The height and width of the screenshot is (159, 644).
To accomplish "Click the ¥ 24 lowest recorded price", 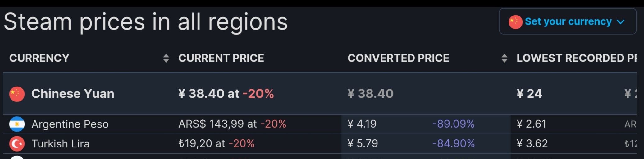I will 529,94.
